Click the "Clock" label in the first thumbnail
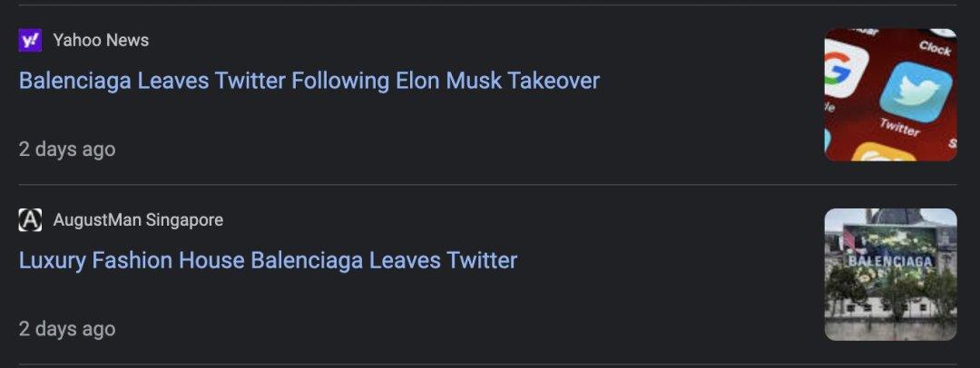Screen dimensions: 980x368 click(934, 45)
